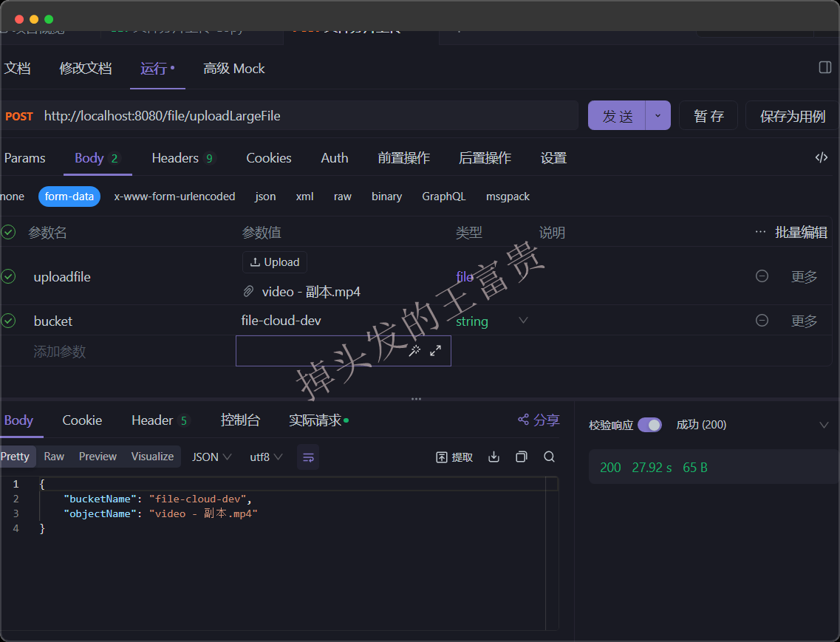Open 批量编辑 bulk edit
This screenshot has height=642, width=840.
point(801,232)
